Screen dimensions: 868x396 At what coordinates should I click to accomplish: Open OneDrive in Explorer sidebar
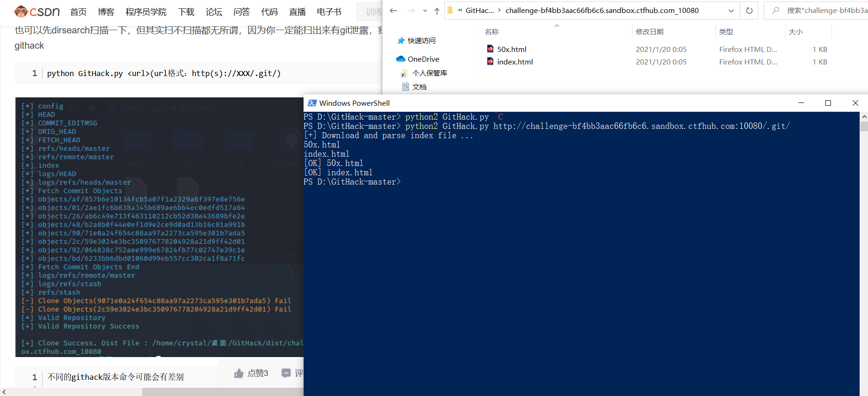click(x=424, y=59)
